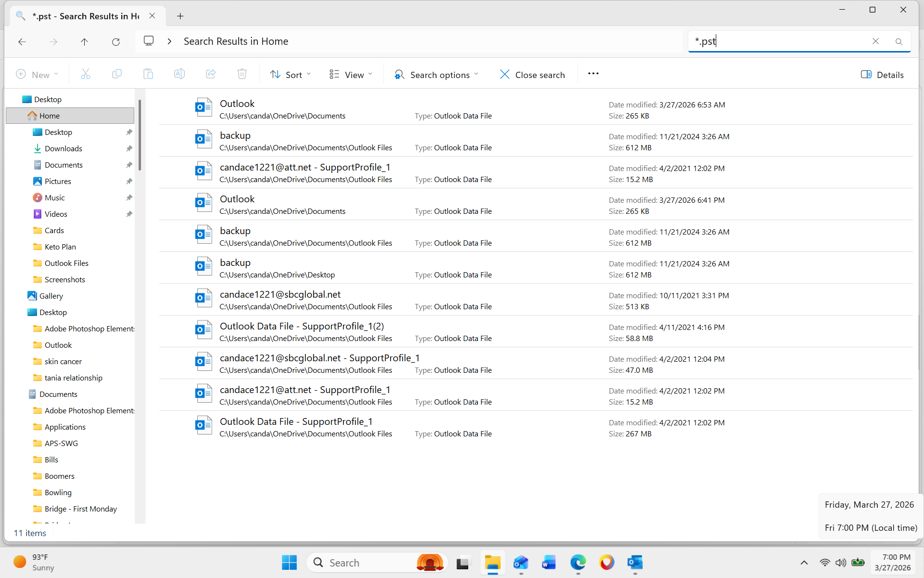Screen dimensions: 924x578
Task: Click Close search button
Action: click(x=532, y=74)
